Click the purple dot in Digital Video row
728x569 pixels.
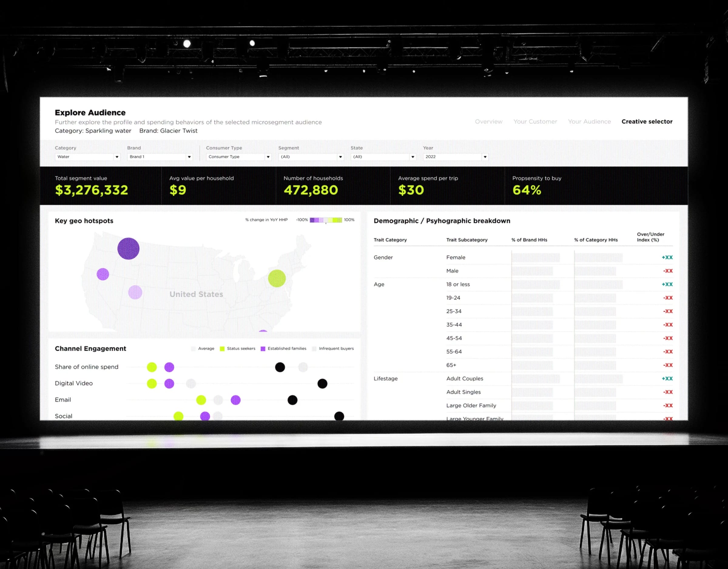[169, 383]
